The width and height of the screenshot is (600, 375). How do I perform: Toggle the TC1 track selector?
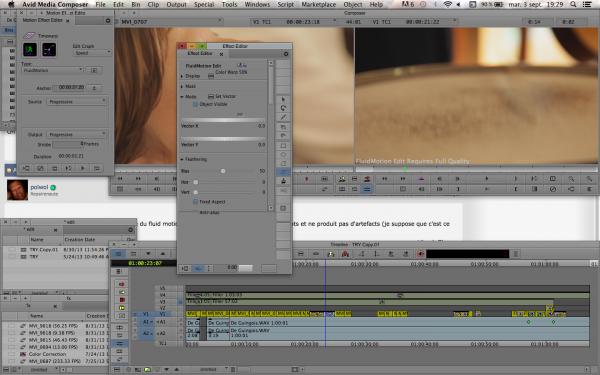pyautogui.click(x=163, y=344)
